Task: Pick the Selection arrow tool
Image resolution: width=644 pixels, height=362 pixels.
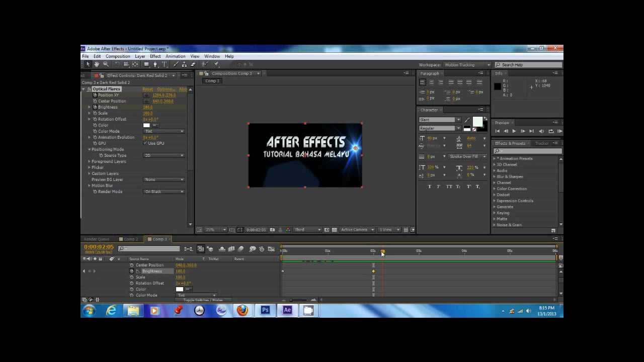Action: pyautogui.click(x=88, y=64)
